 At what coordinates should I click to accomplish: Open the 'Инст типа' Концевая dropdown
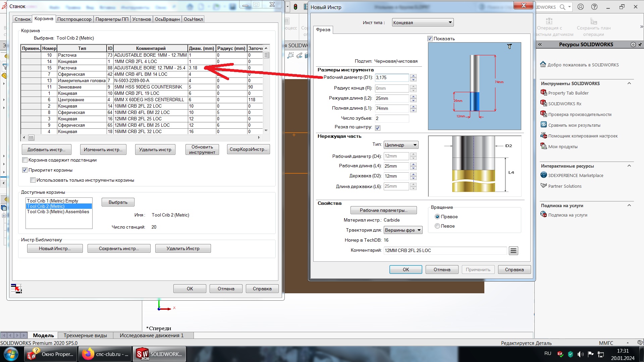click(x=423, y=22)
